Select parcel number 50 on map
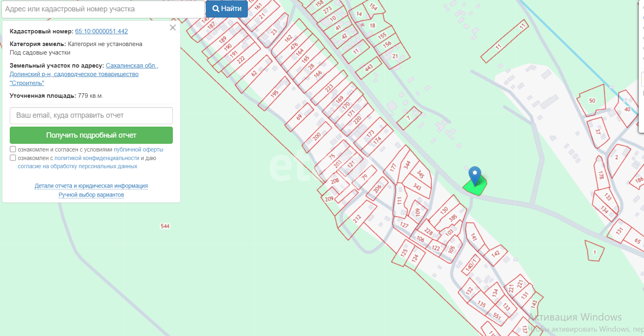This screenshot has width=644, height=336. (x=592, y=101)
